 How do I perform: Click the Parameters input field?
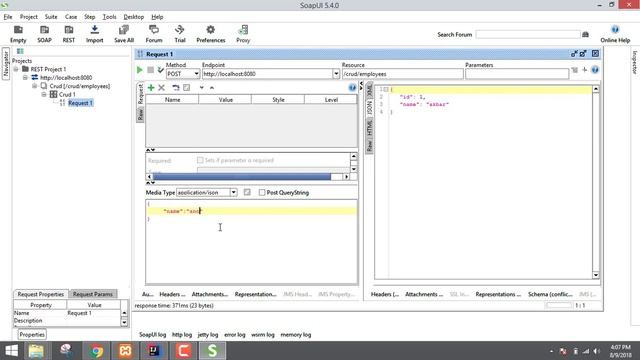[x=517, y=74]
